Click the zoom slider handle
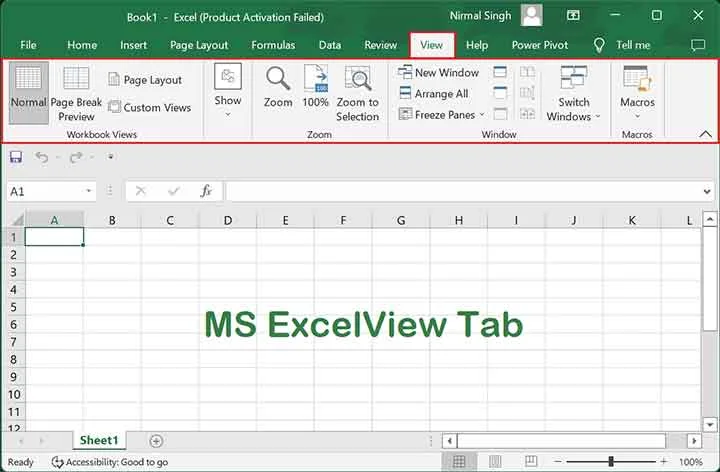 pos(611,461)
